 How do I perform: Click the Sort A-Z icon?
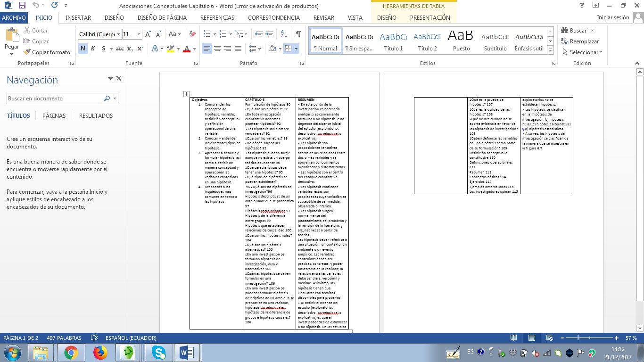pyautogui.click(x=284, y=34)
